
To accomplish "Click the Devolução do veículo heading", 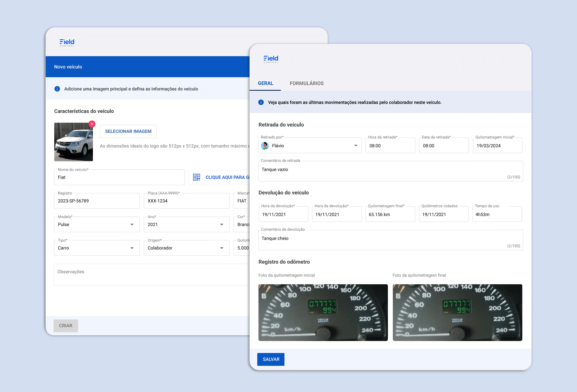I will [284, 192].
